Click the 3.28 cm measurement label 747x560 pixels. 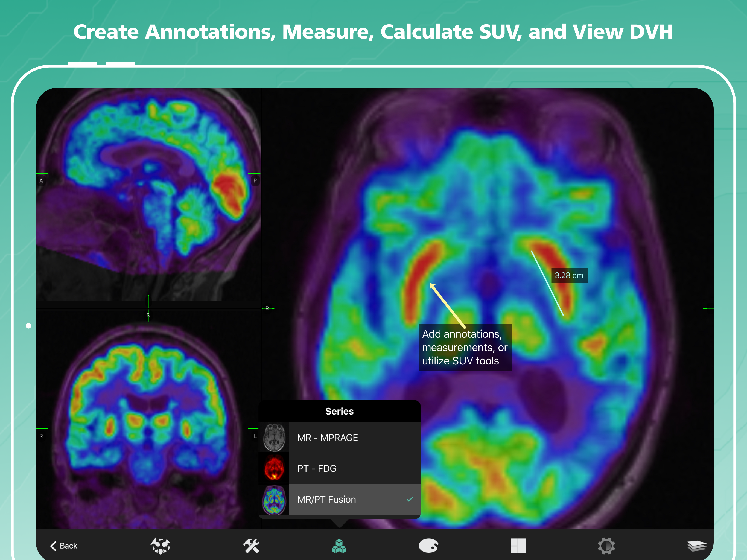point(569,275)
